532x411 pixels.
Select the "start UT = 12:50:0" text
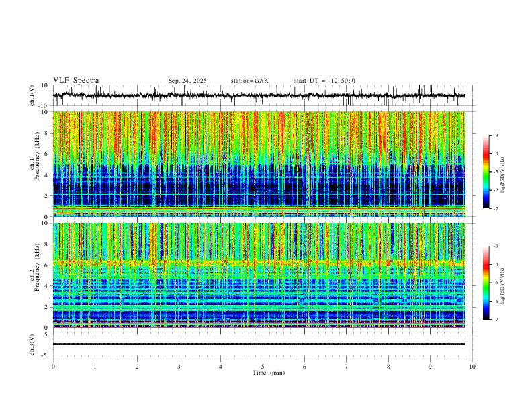[324, 81]
